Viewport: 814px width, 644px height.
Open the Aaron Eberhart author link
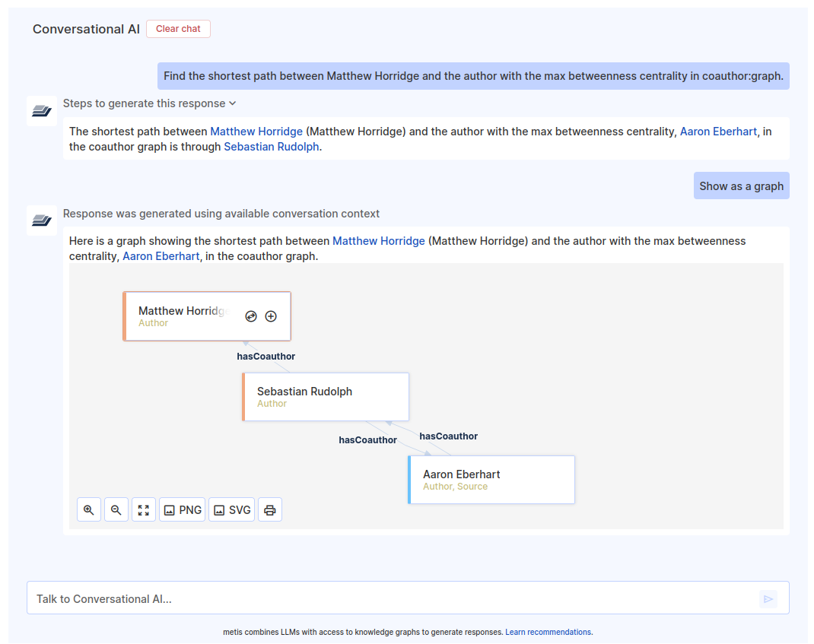click(x=718, y=131)
